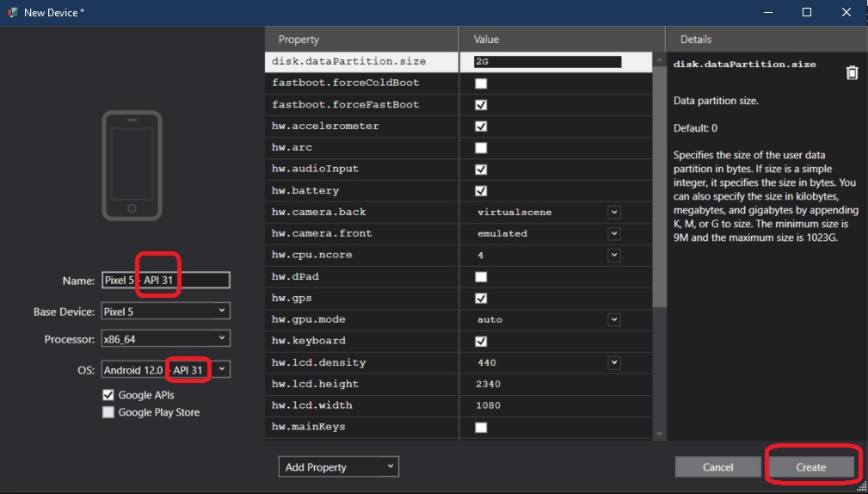Image resolution: width=868 pixels, height=494 pixels.
Task: Click the trash icon to delete the property
Action: point(852,72)
